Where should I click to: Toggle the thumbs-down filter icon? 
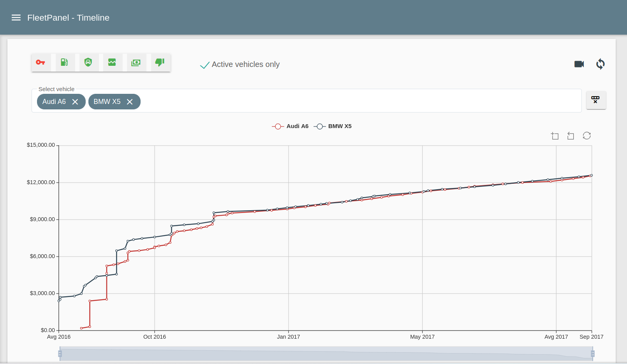pos(160,62)
